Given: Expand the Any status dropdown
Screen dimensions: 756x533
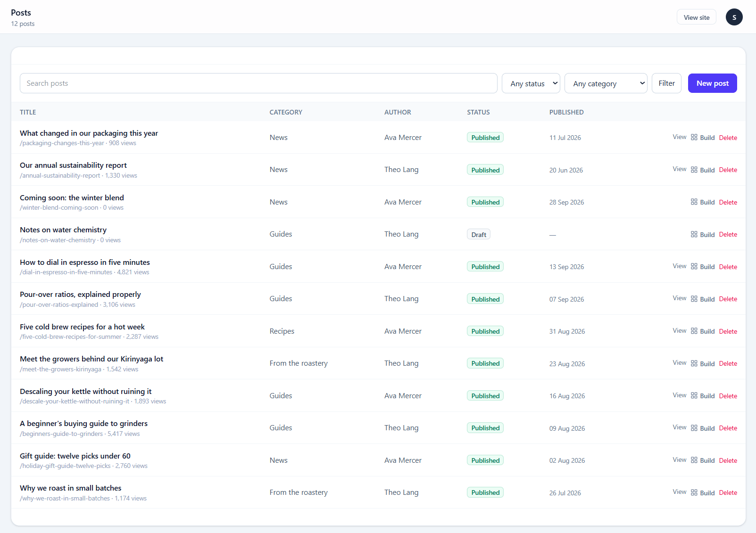Looking at the screenshot, I should [x=531, y=83].
